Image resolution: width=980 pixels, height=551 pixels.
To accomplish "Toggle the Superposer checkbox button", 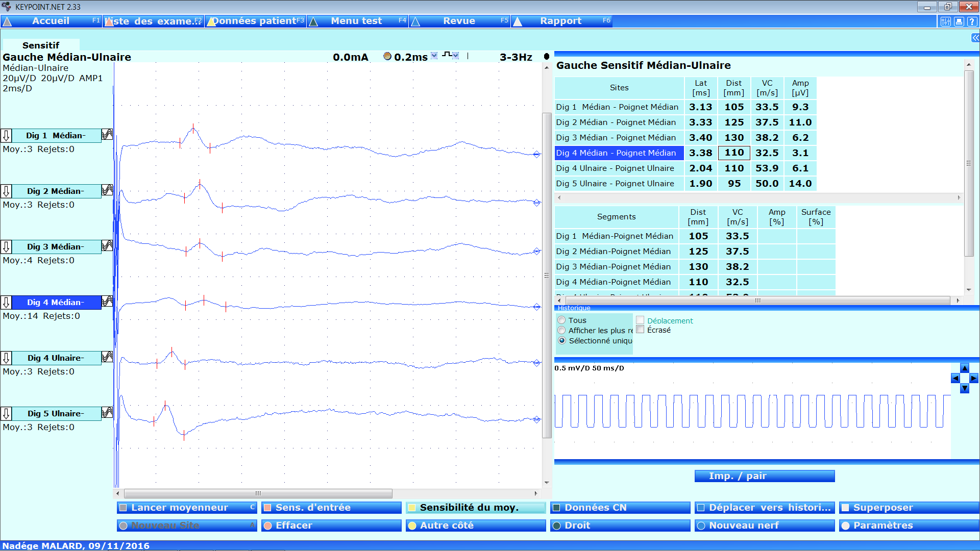I will click(x=909, y=508).
